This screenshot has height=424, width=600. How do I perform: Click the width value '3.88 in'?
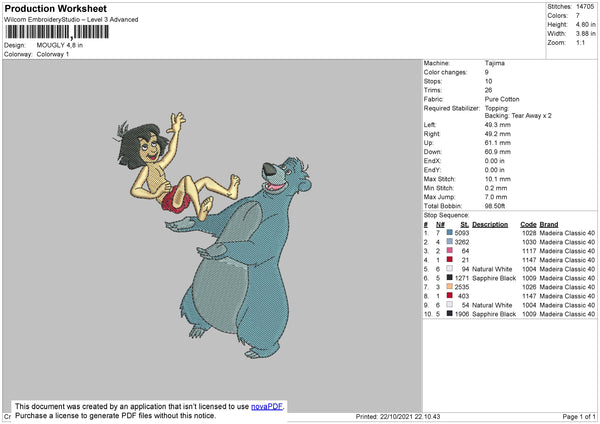[x=585, y=34]
